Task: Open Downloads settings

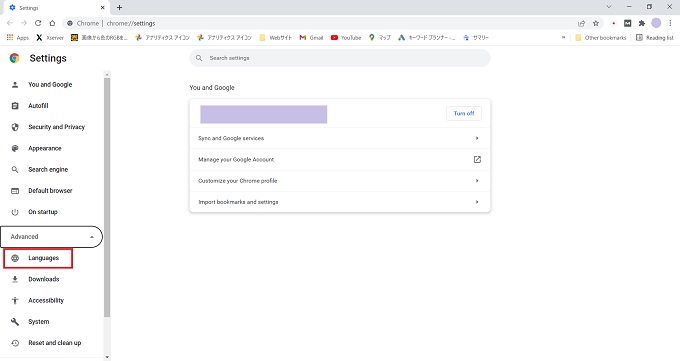Action: (43, 279)
